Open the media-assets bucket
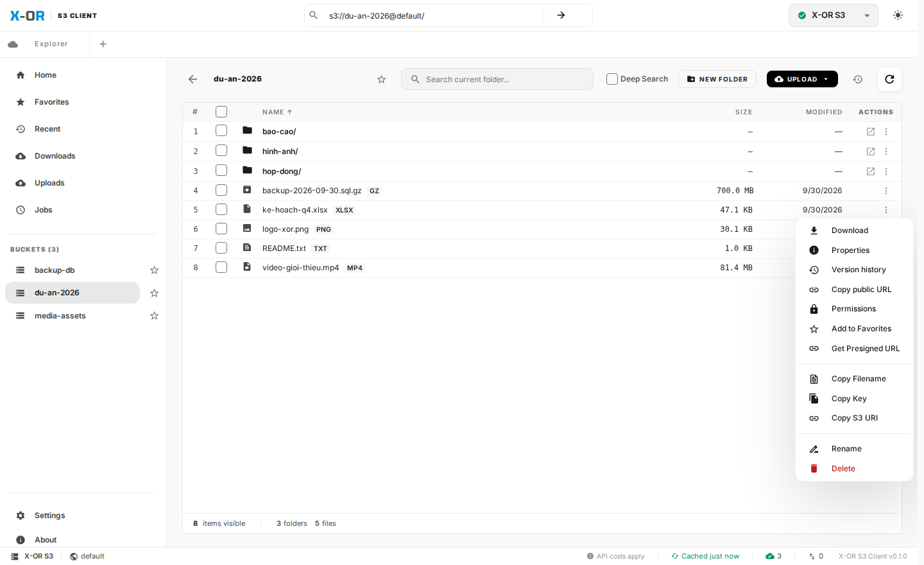 [x=73, y=316]
